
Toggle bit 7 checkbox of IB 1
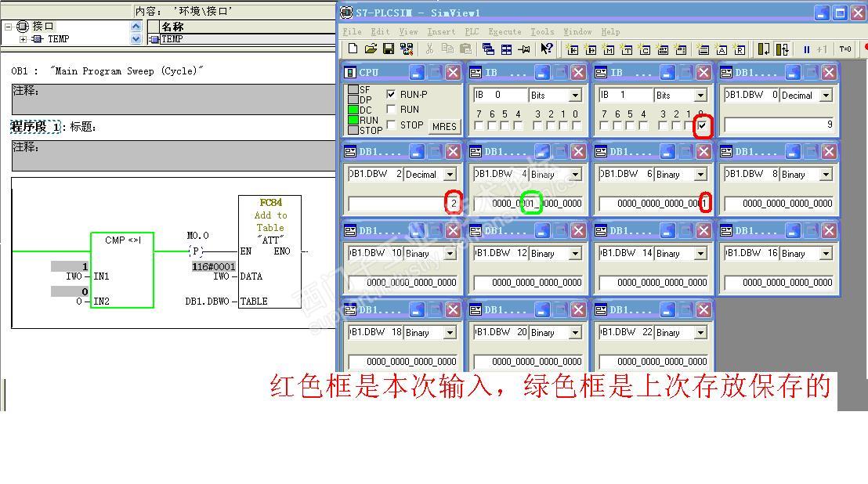click(604, 126)
